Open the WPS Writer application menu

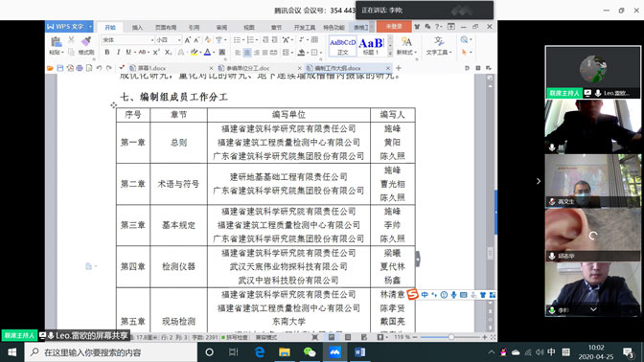tap(69, 26)
